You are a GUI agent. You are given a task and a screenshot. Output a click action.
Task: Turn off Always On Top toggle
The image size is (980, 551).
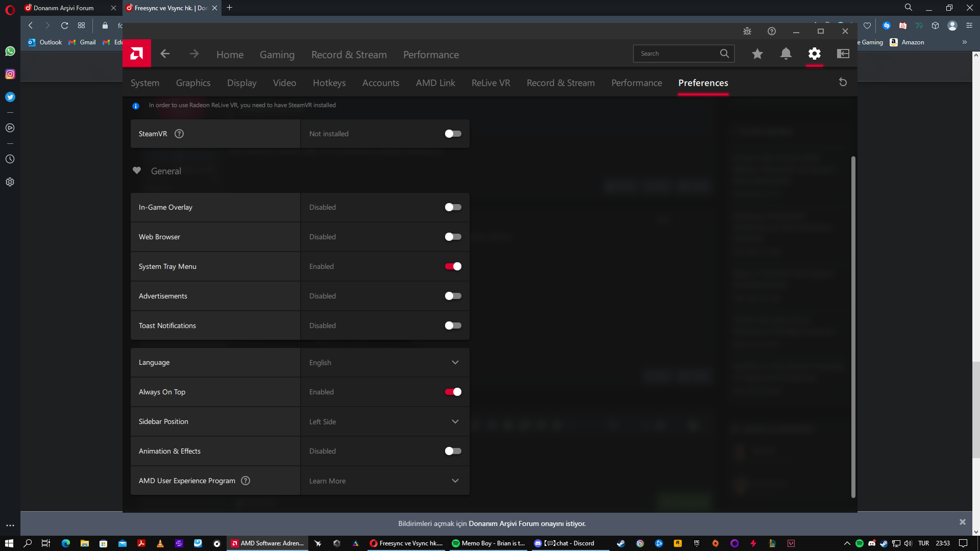453,392
